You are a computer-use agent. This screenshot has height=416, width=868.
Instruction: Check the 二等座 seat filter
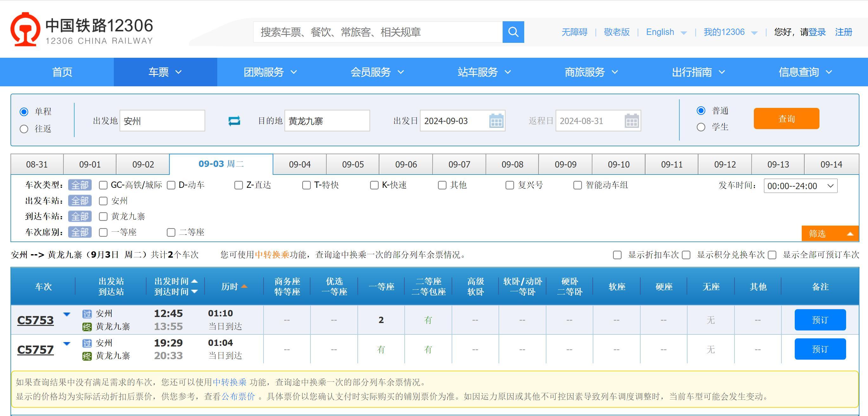[x=171, y=232]
